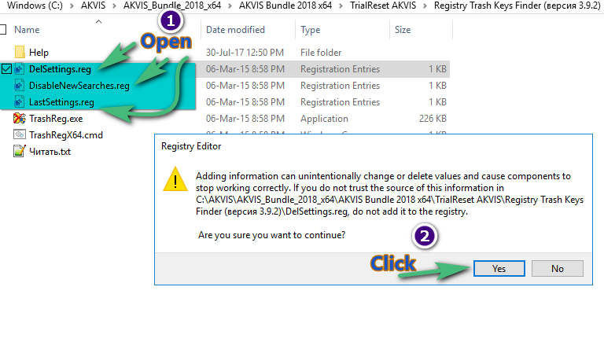Click the warning icon in Registry Editor dialog

click(x=175, y=179)
